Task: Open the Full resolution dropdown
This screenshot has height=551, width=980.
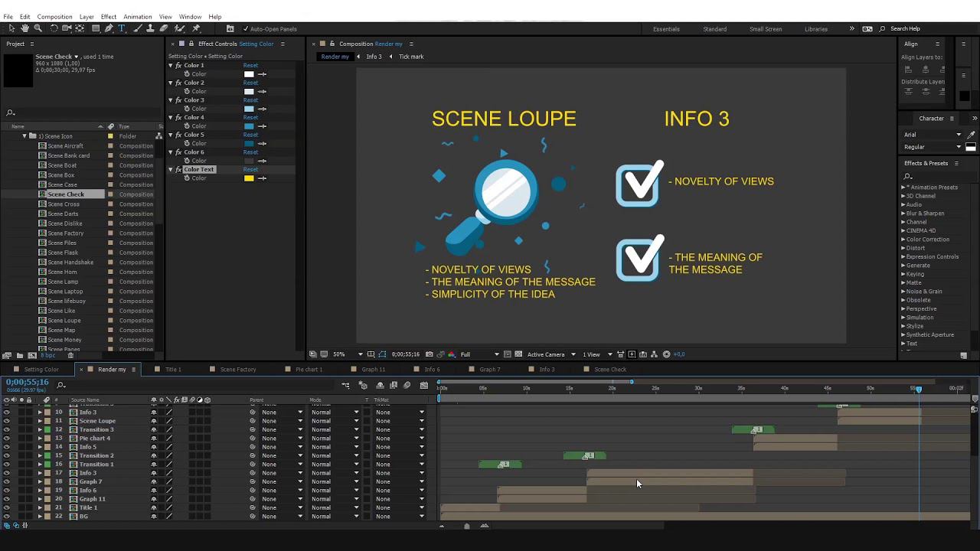Action: click(479, 354)
